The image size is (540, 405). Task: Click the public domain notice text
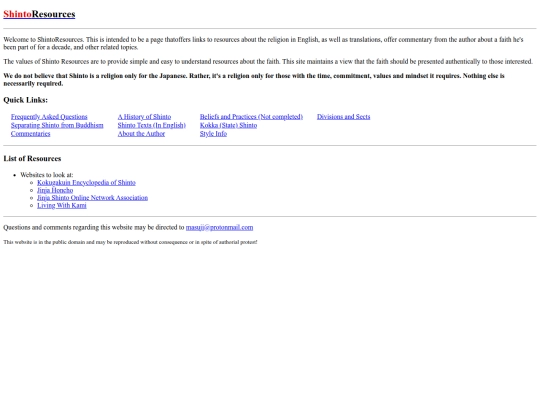coord(130,242)
